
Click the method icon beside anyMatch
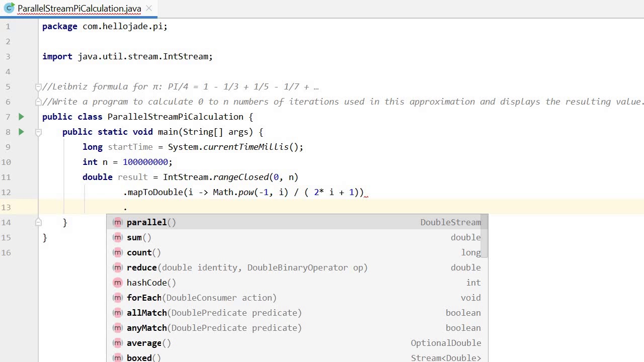tap(118, 328)
